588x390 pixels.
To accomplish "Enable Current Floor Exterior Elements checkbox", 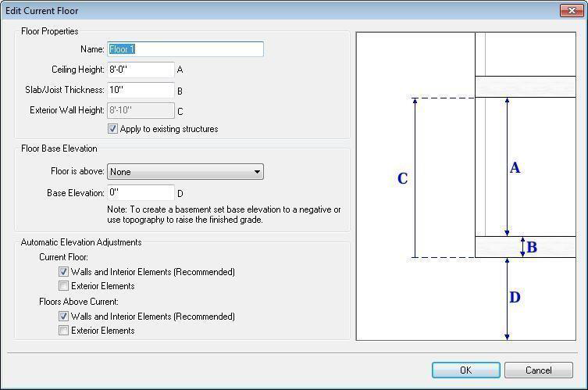I will pos(63,286).
